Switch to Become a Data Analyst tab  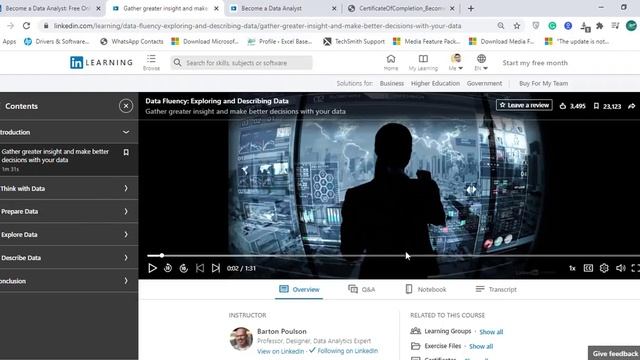pos(283,8)
